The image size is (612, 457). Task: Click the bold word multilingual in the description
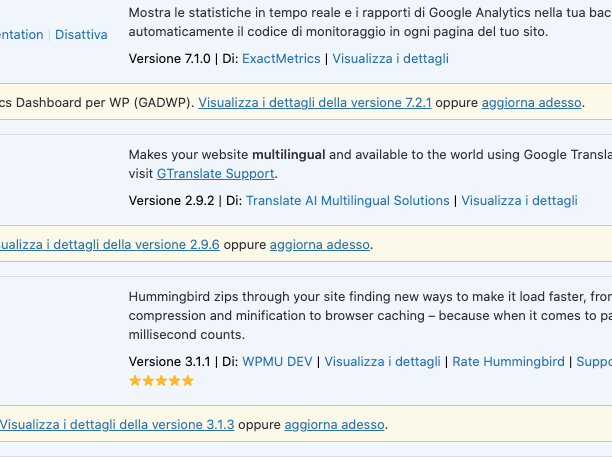click(288, 155)
